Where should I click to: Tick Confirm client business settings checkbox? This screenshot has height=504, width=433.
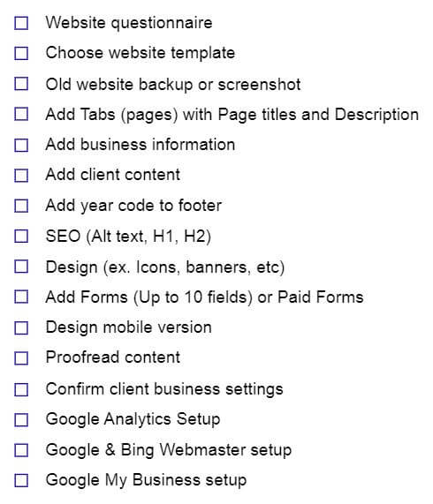click(x=21, y=389)
